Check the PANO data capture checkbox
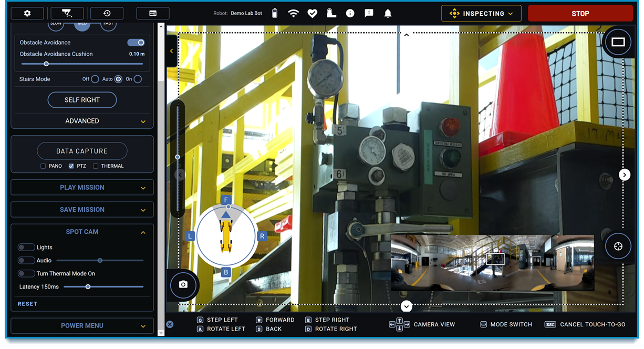644x349 pixels. tap(43, 166)
